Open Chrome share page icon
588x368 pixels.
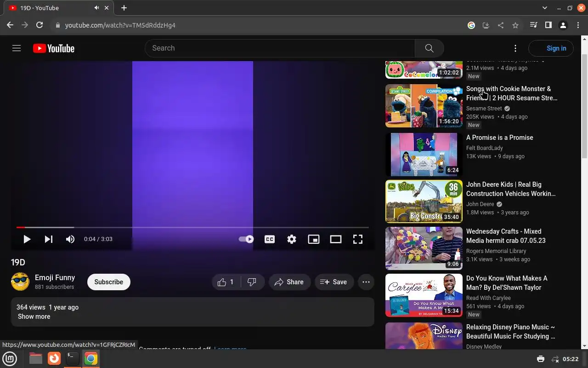tap(501, 25)
